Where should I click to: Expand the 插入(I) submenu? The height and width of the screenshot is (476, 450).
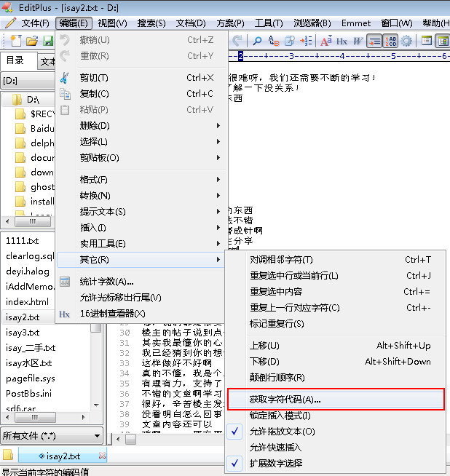pos(141,228)
